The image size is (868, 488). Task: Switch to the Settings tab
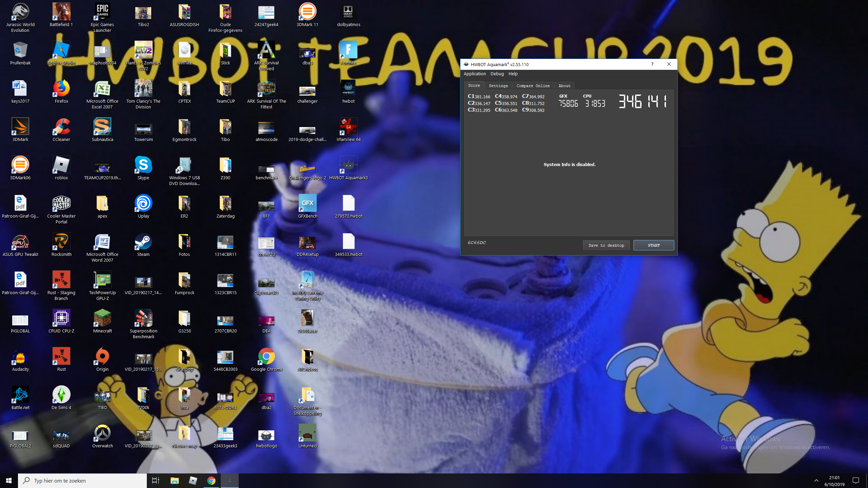coord(498,86)
